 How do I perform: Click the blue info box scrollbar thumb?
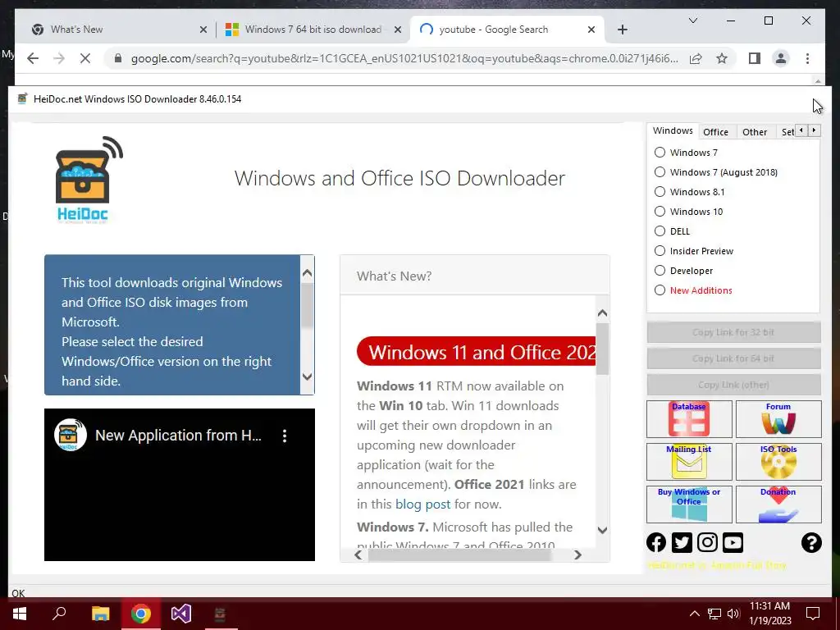307,305
